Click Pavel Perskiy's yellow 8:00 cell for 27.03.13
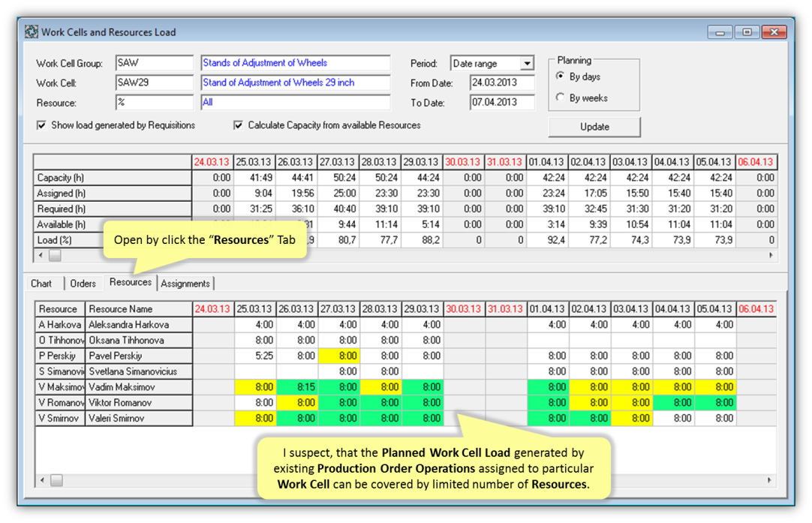The image size is (812, 523). coord(339,356)
